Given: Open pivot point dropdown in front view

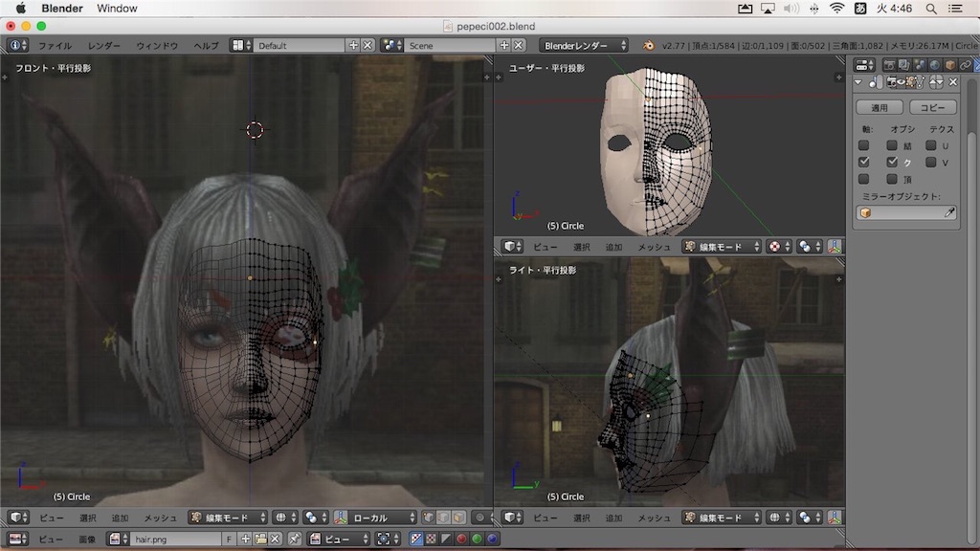Looking at the screenshot, I should point(316,518).
